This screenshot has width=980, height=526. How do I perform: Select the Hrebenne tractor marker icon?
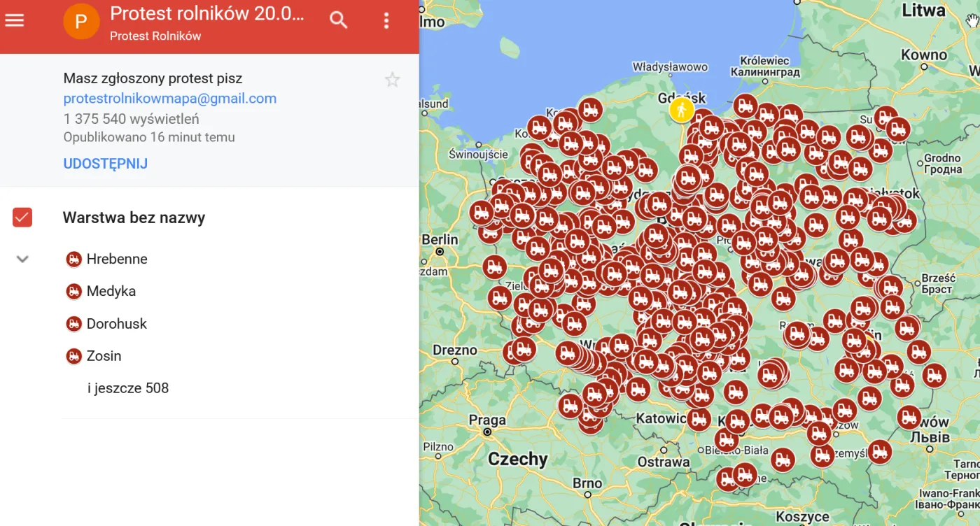(73, 259)
